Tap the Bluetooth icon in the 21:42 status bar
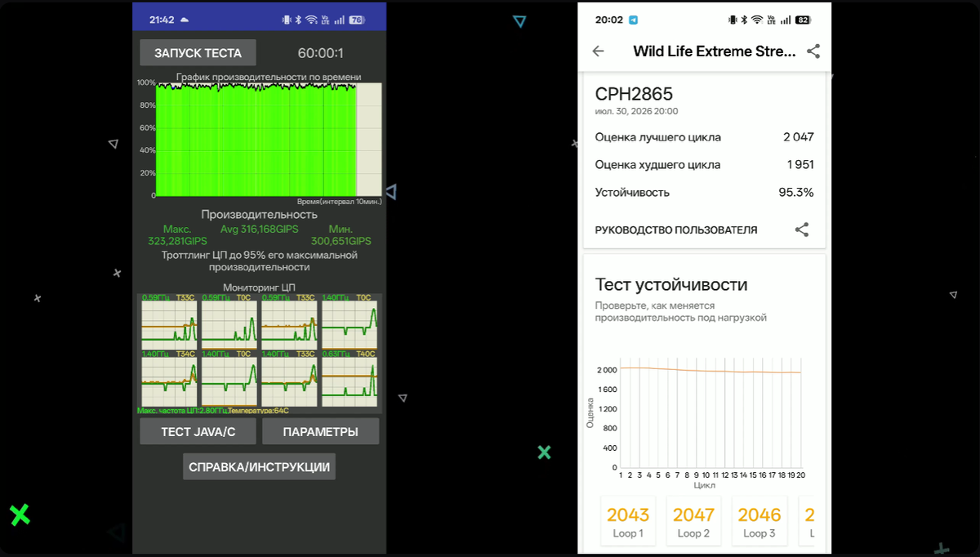The height and width of the screenshot is (557, 980). pyautogui.click(x=298, y=20)
